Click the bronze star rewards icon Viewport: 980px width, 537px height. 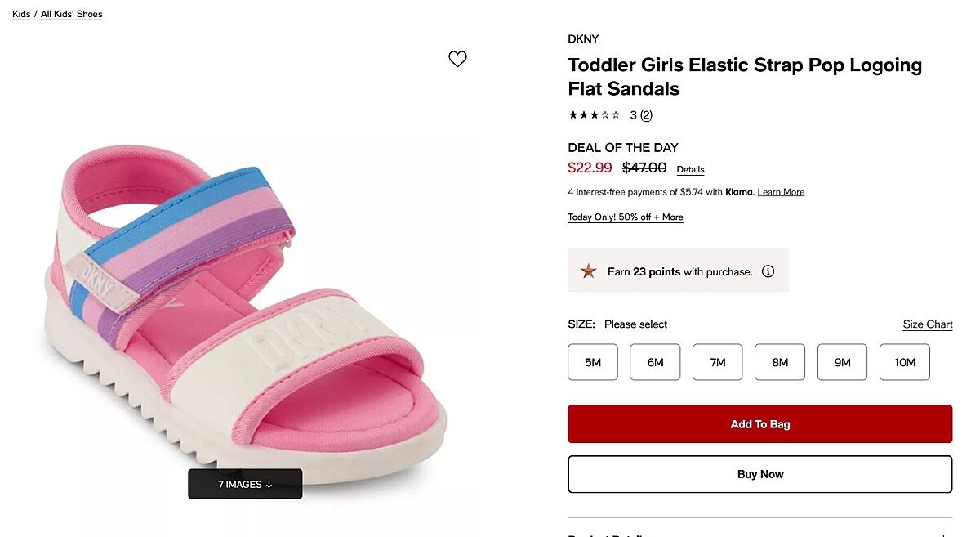tap(588, 271)
